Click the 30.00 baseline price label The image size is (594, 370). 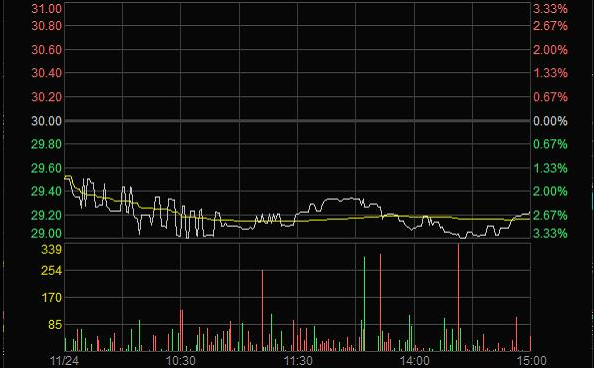click(46, 121)
